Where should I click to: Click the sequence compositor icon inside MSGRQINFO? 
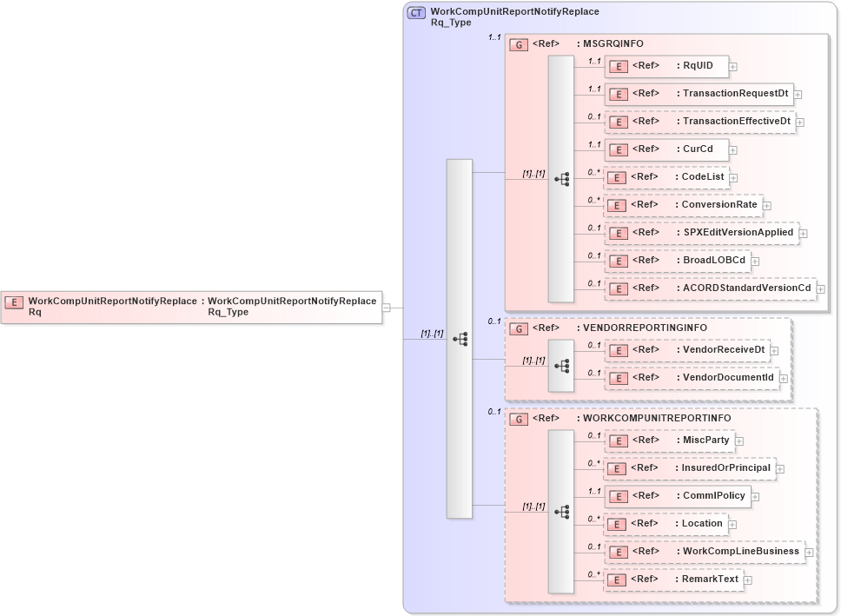pyautogui.click(x=562, y=179)
